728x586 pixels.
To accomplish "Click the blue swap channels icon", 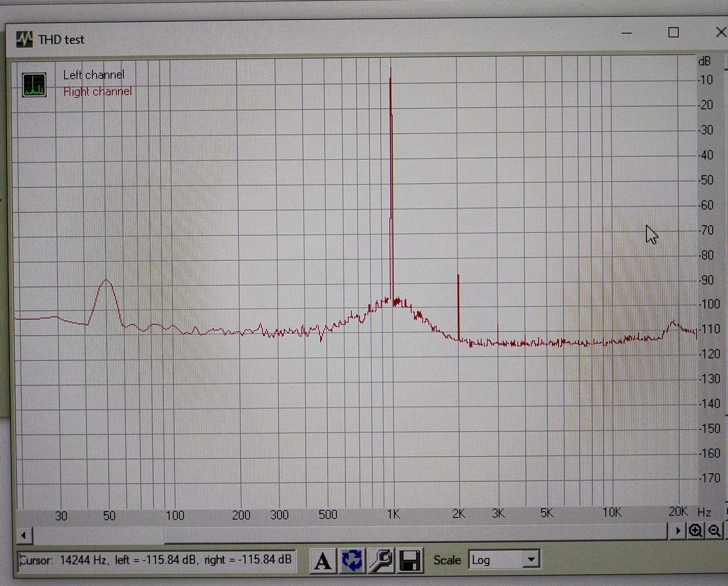I will coord(351,560).
